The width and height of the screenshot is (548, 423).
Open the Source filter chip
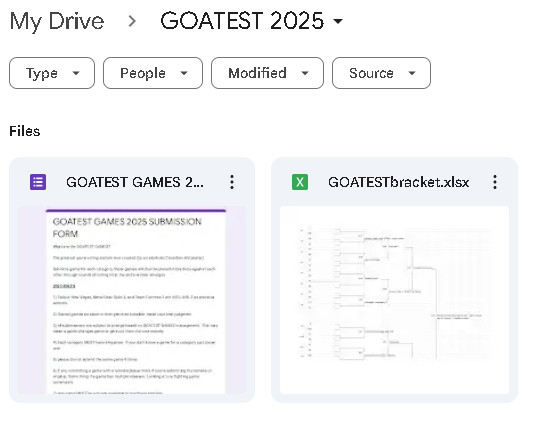point(381,73)
